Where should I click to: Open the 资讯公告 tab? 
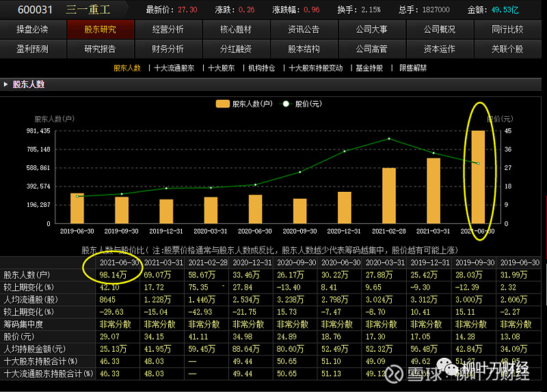[304, 29]
